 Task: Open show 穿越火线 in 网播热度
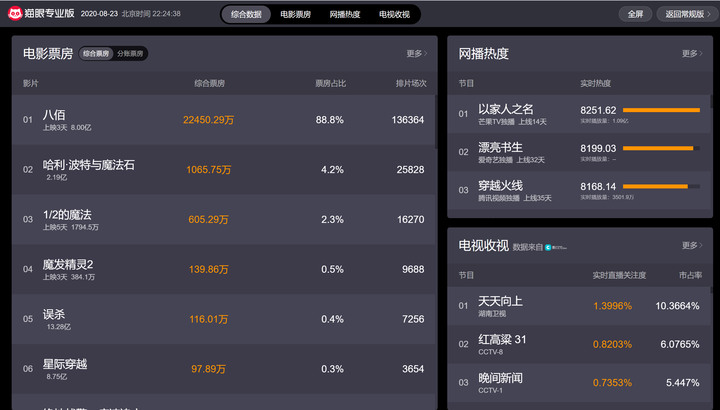tap(579, 190)
